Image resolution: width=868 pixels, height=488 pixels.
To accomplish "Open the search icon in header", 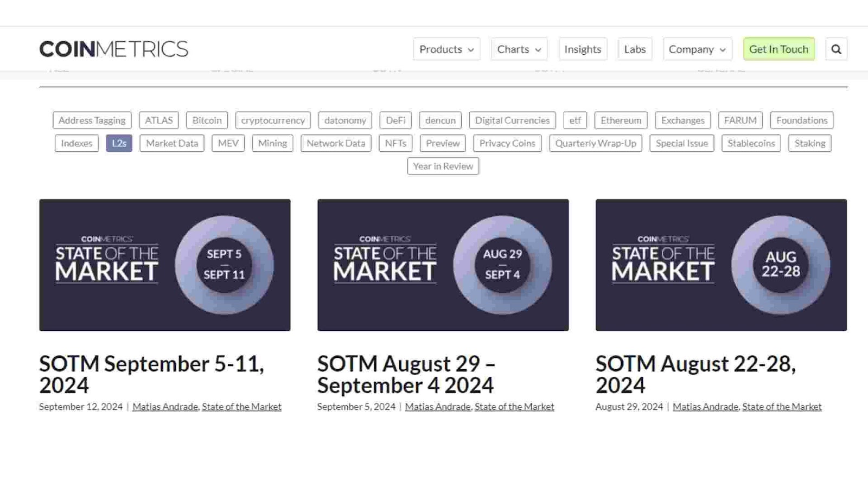I will click(x=836, y=49).
